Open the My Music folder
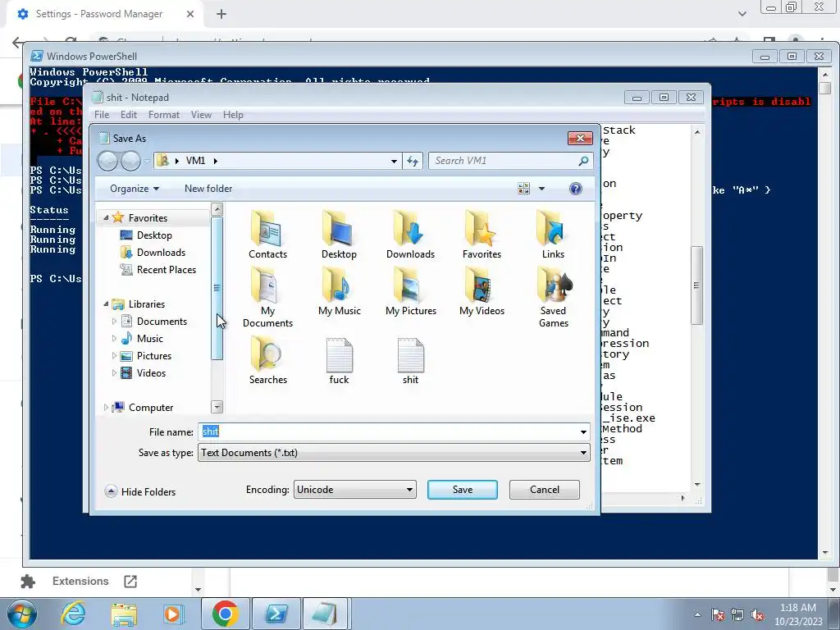The height and width of the screenshot is (630, 840). [x=339, y=291]
